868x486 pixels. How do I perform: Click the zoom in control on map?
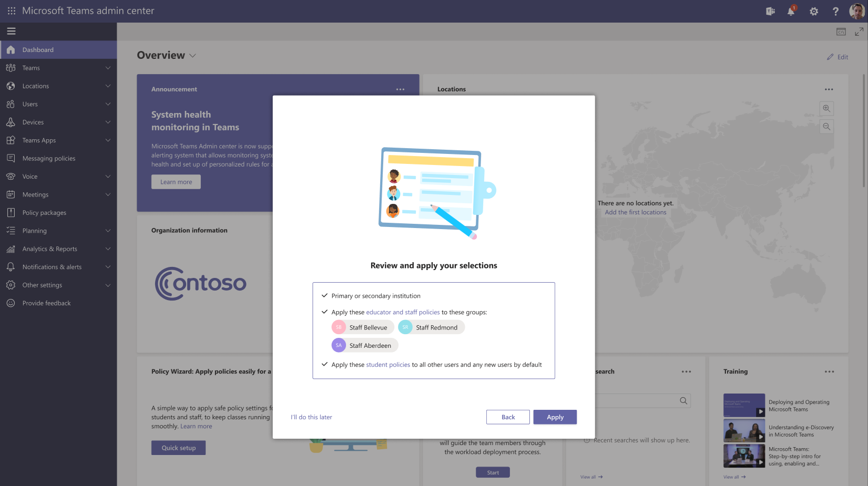(x=826, y=108)
